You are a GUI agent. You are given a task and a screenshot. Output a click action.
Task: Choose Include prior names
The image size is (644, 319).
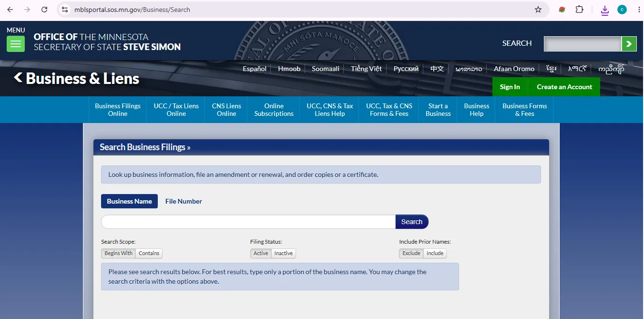(435, 253)
